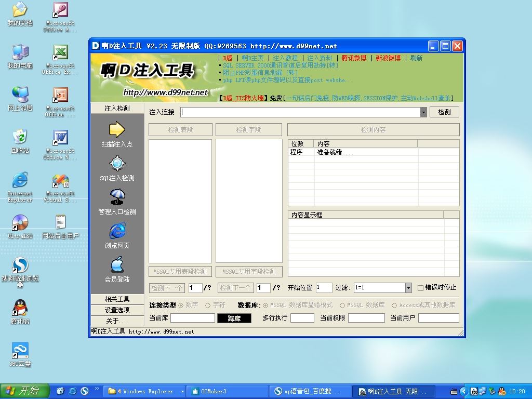The height and width of the screenshot is (399, 532).
Task: Open Windows Explorer taskbar group dropdown
Action: click(182, 391)
